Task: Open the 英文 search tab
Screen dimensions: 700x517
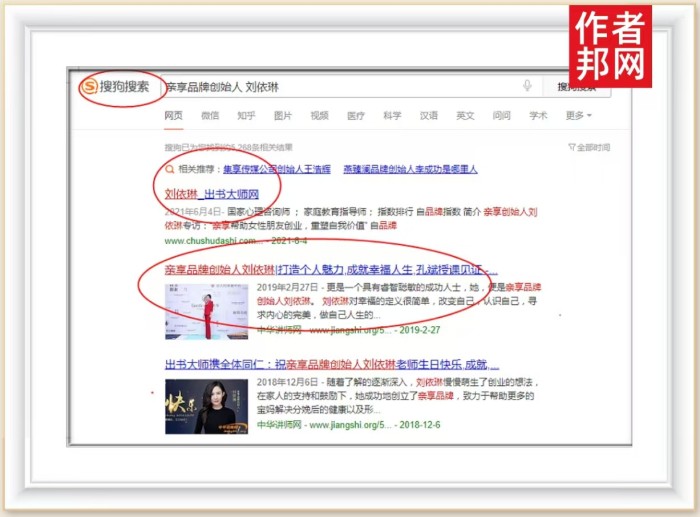Action: [x=465, y=116]
